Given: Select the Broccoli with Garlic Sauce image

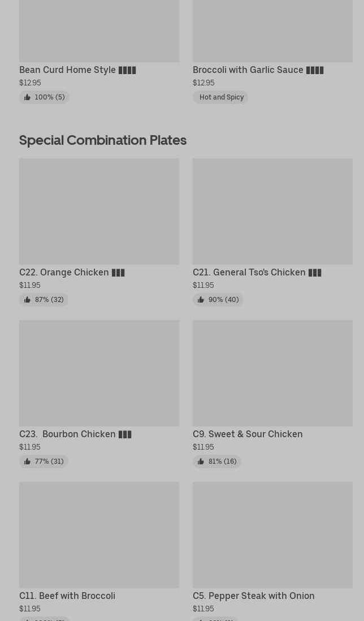Looking at the screenshot, I should 272,31.
